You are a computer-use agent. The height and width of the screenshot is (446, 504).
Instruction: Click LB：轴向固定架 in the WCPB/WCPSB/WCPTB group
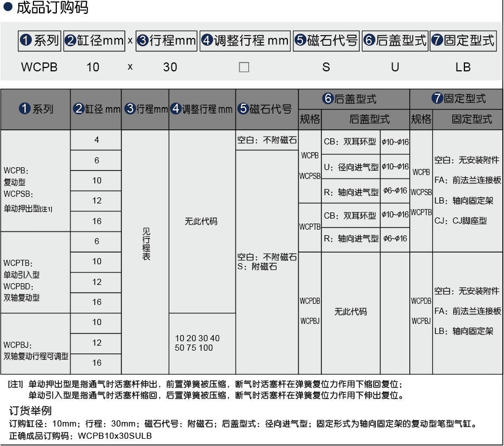pos(464,201)
